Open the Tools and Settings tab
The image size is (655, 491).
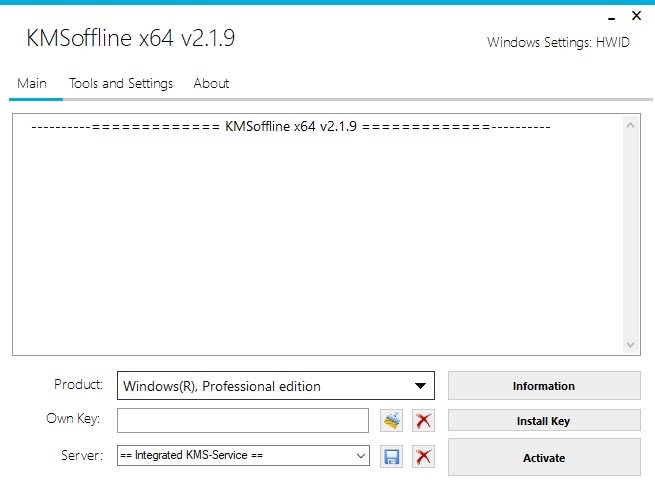[x=121, y=83]
